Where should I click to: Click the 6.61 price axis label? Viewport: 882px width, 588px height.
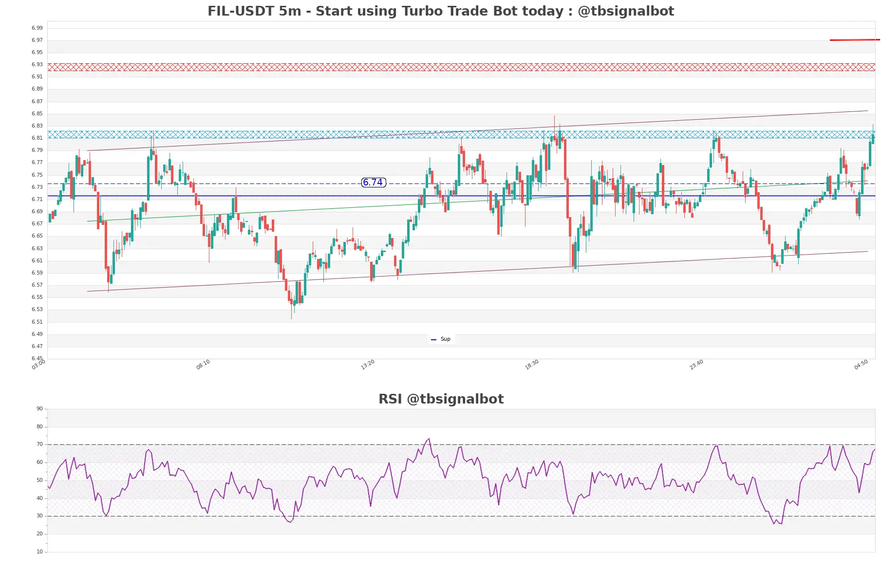click(37, 261)
